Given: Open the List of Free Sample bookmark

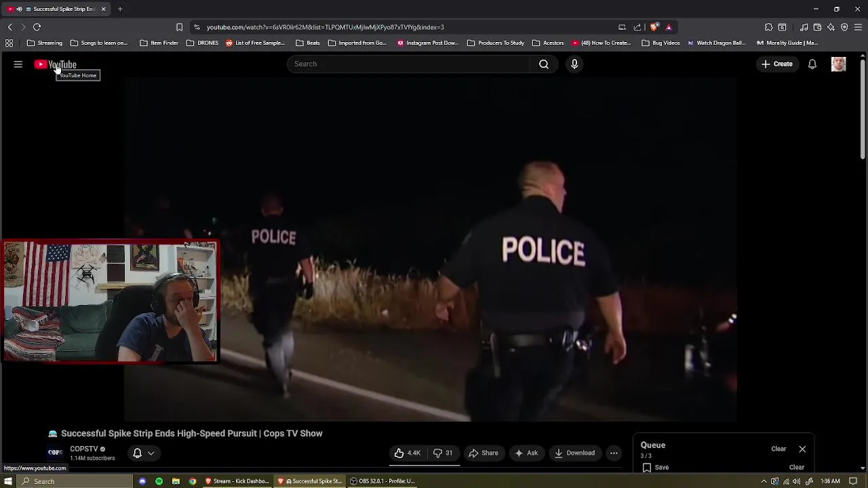Looking at the screenshot, I should pos(256,43).
